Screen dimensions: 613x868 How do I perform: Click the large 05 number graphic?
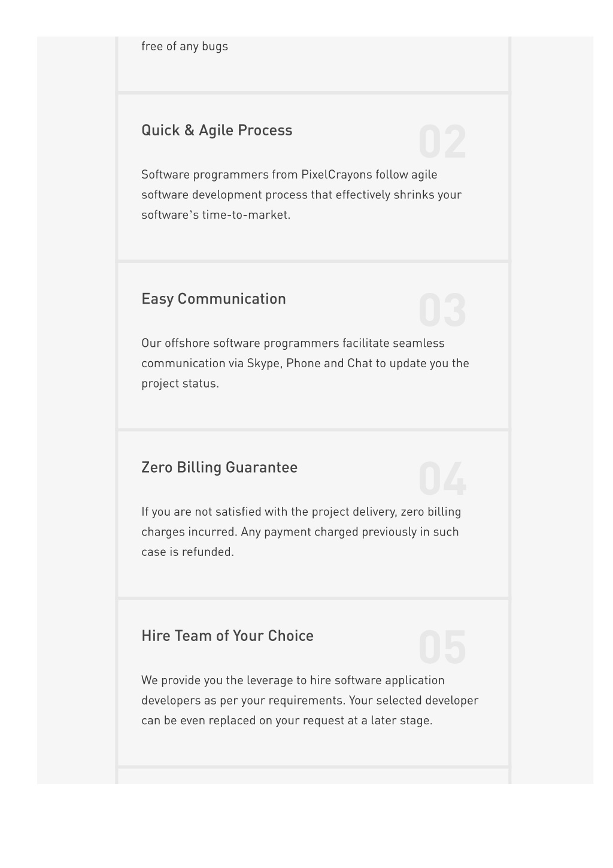[x=442, y=648]
